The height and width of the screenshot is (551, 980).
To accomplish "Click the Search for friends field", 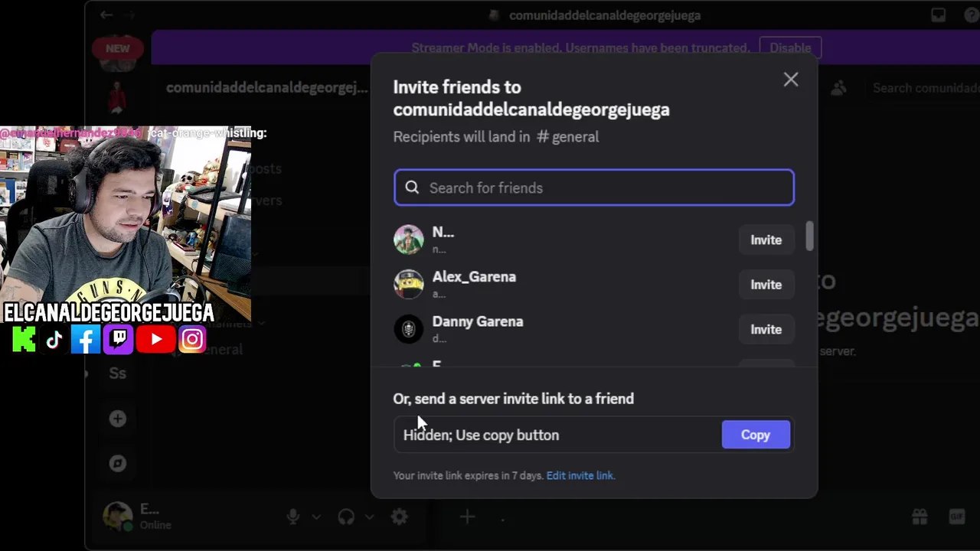I will click(594, 187).
